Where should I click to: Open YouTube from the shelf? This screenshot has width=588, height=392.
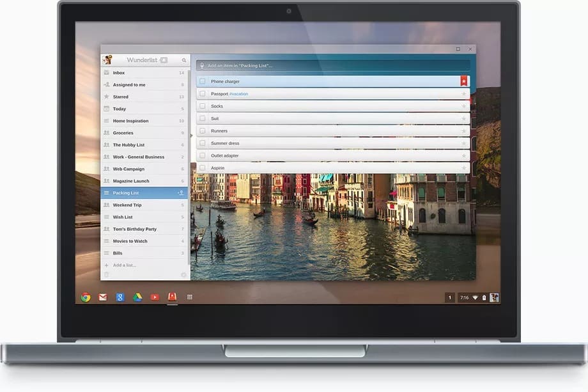(155, 297)
